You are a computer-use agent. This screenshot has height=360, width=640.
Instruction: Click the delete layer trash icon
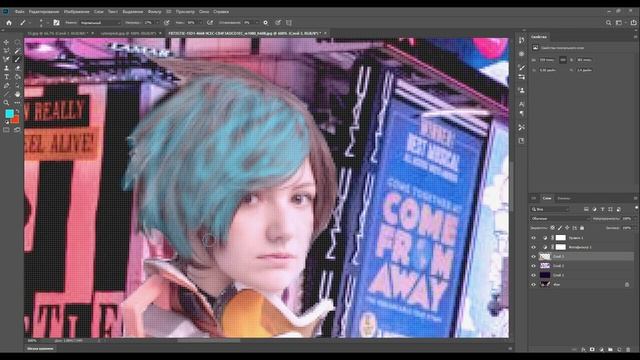pyautogui.click(x=628, y=350)
